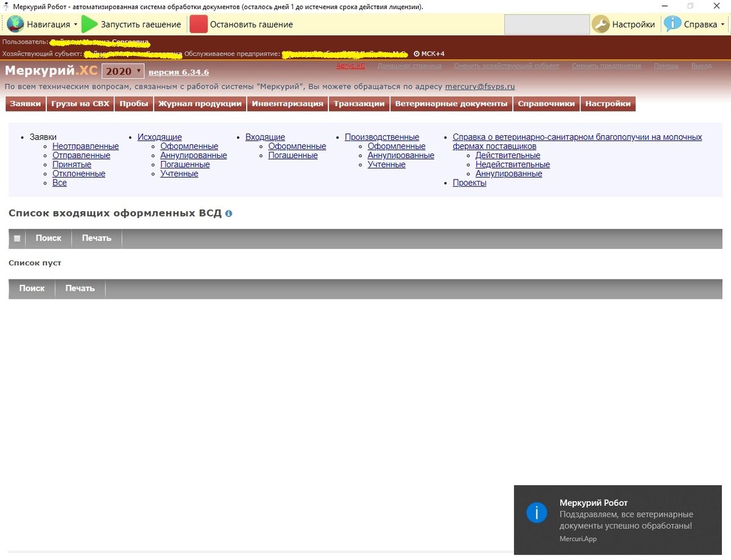Open the Пробы tab
This screenshot has height=560, width=731.
coord(134,104)
